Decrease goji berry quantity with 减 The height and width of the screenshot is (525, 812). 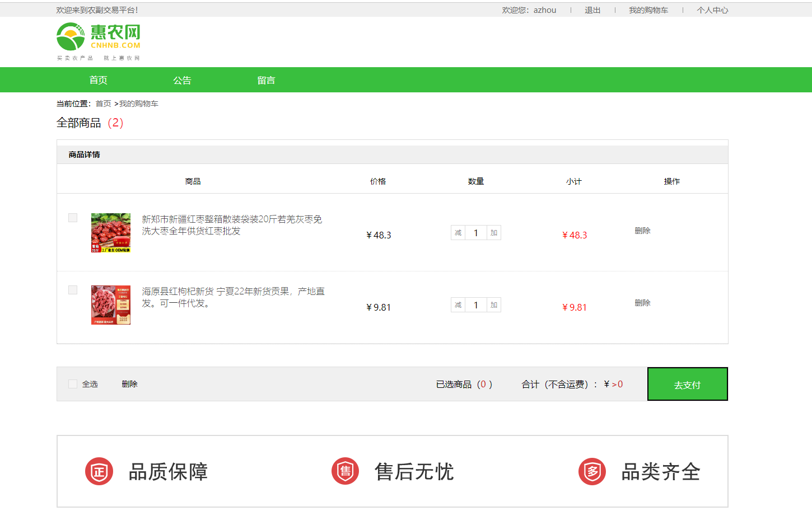458,305
